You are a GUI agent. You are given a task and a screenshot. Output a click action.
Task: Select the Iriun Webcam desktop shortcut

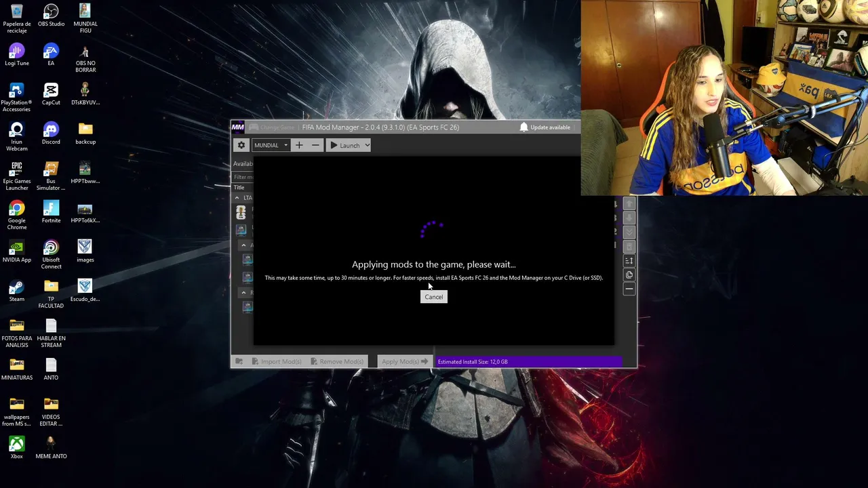[x=17, y=137]
